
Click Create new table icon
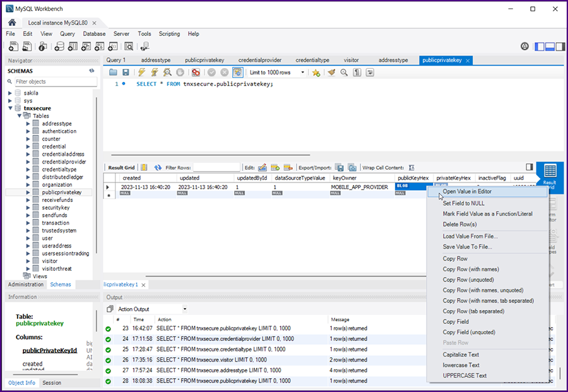[73, 46]
